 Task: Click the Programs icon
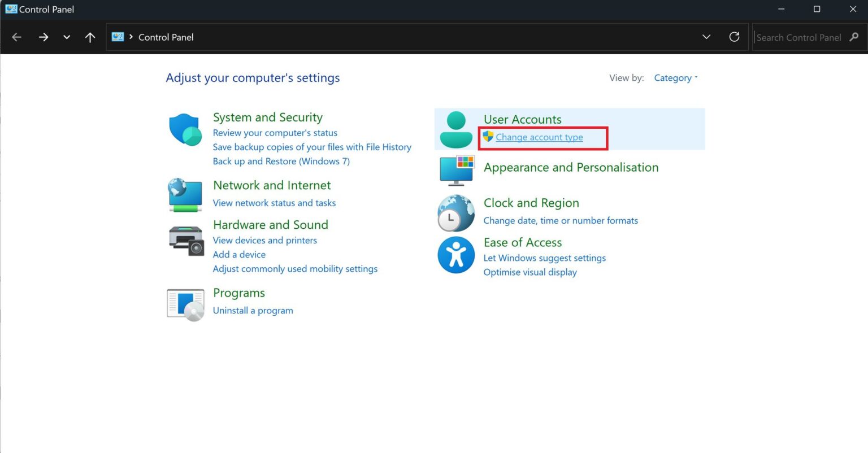tap(185, 304)
